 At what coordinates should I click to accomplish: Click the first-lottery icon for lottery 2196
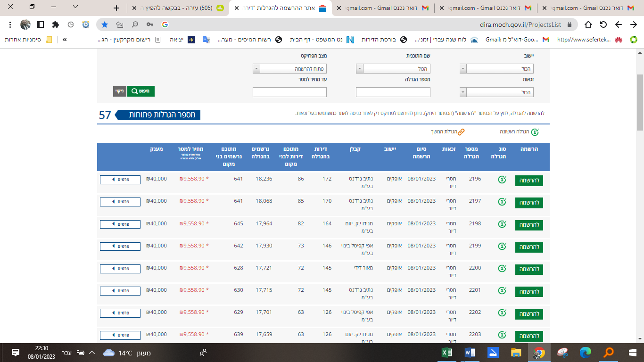pyautogui.click(x=502, y=180)
